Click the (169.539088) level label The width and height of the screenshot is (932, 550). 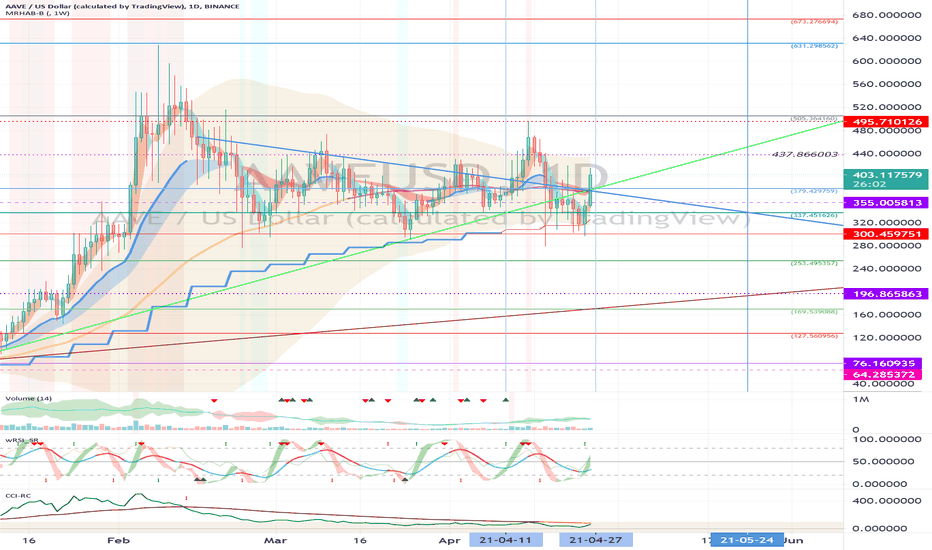pos(814,312)
